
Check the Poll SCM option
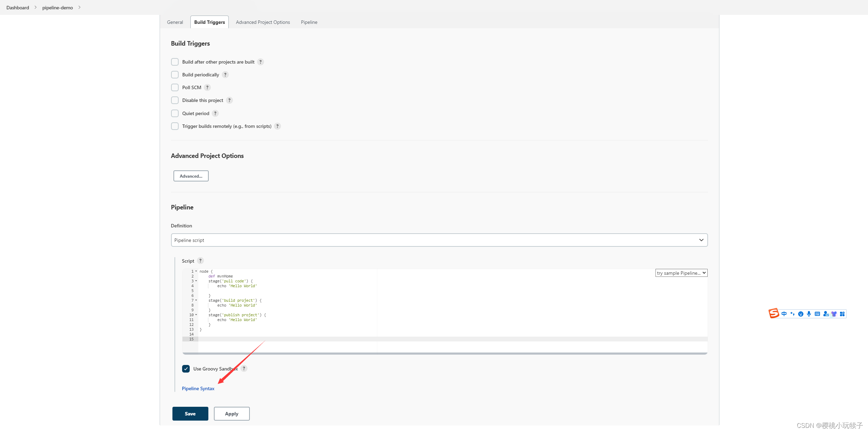[x=175, y=87]
